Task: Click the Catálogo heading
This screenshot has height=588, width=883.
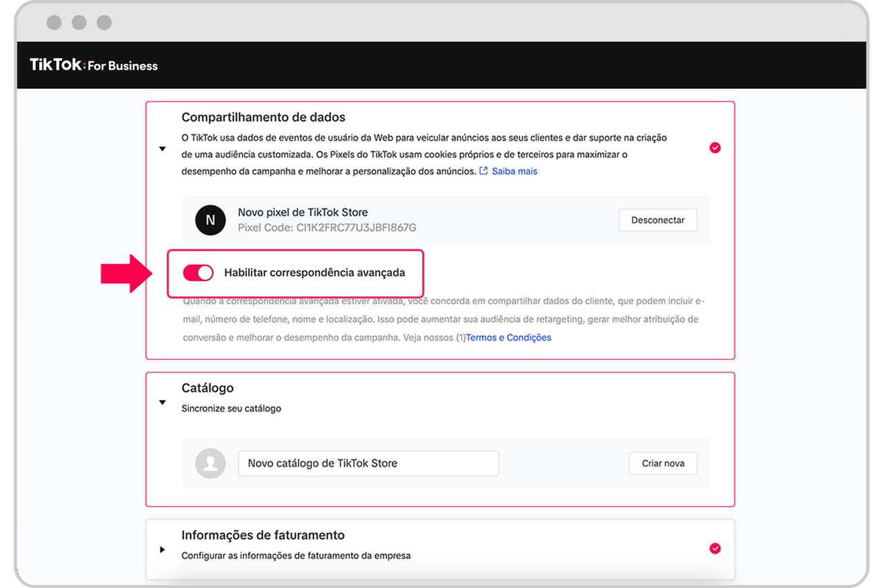Action: pos(208,388)
